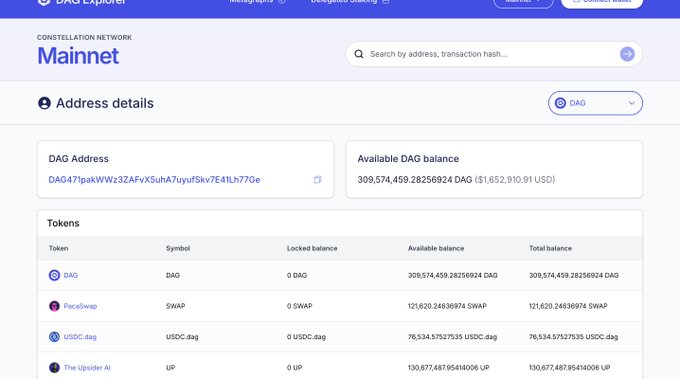Screen dimensions: 680x379
Task: Open the DAG token link in the Tokens table
Action: [x=71, y=275]
